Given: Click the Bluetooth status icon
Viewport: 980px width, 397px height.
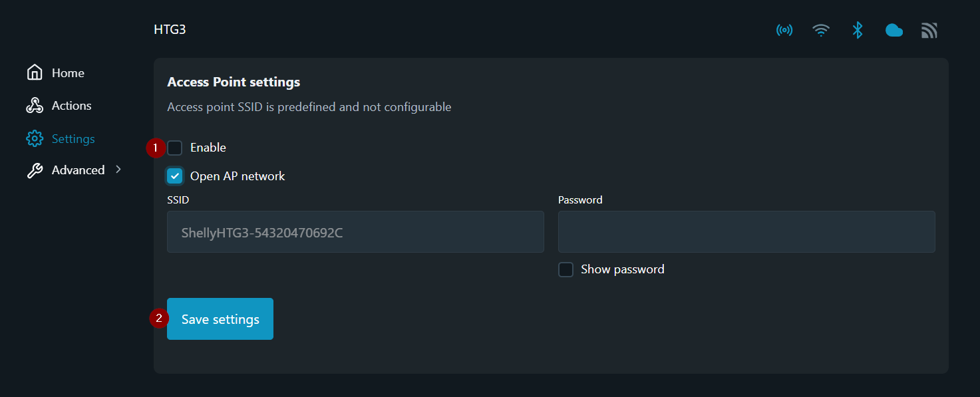Looking at the screenshot, I should (x=858, y=31).
